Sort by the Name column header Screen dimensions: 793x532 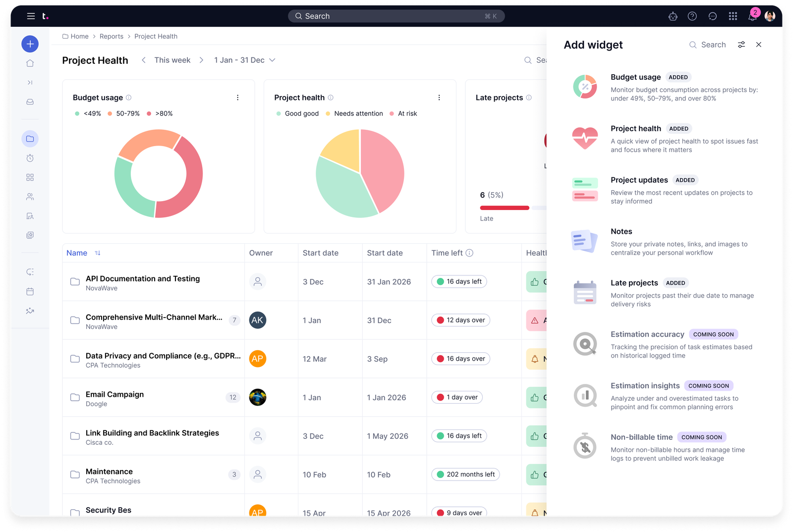click(x=77, y=253)
